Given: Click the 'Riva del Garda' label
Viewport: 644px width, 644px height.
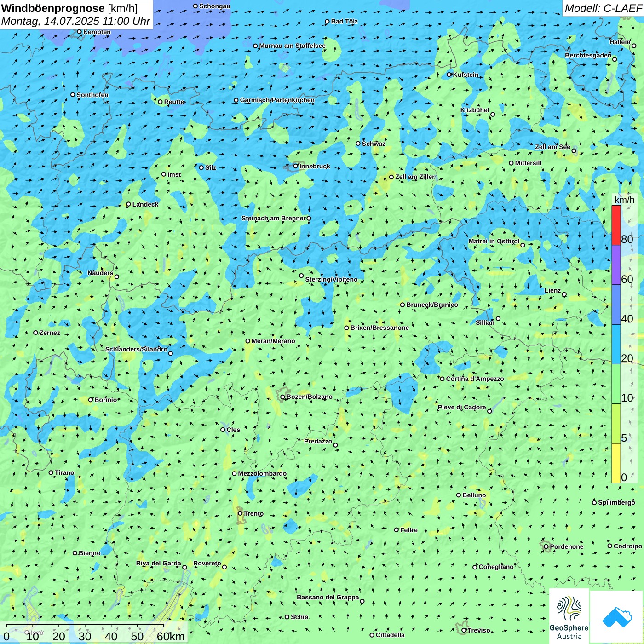Looking at the screenshot, I should 158,563.
